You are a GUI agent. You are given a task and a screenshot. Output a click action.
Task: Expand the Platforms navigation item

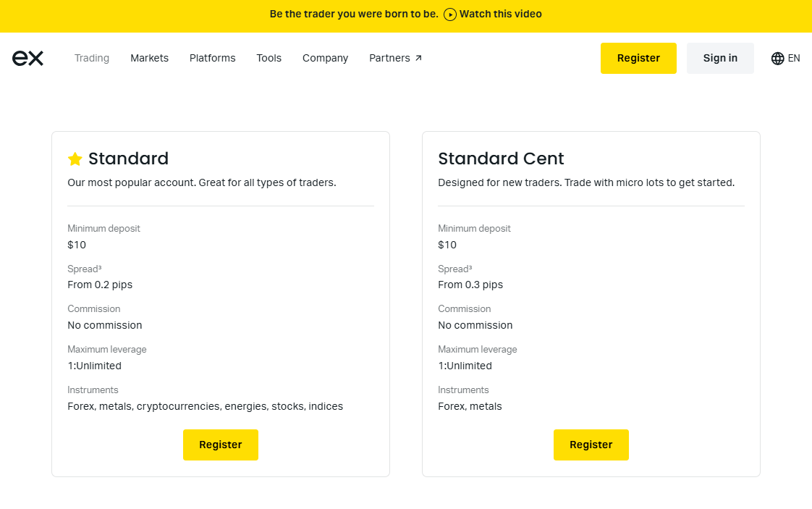[x=212, y=58]
